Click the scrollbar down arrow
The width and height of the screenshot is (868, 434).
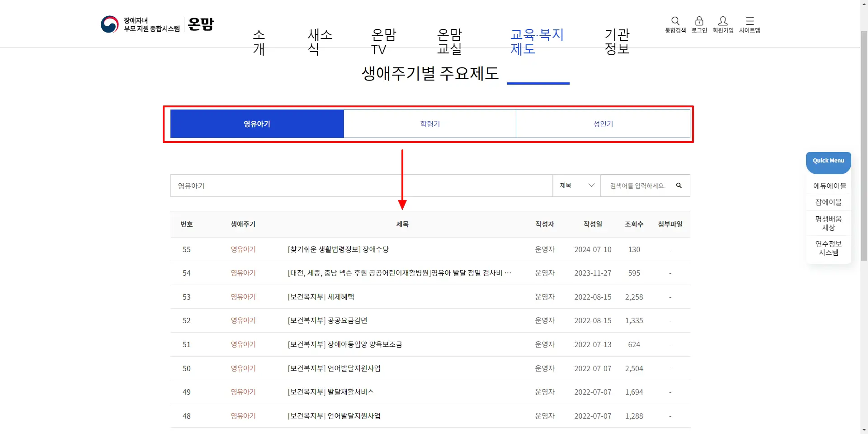coord(864,430)
